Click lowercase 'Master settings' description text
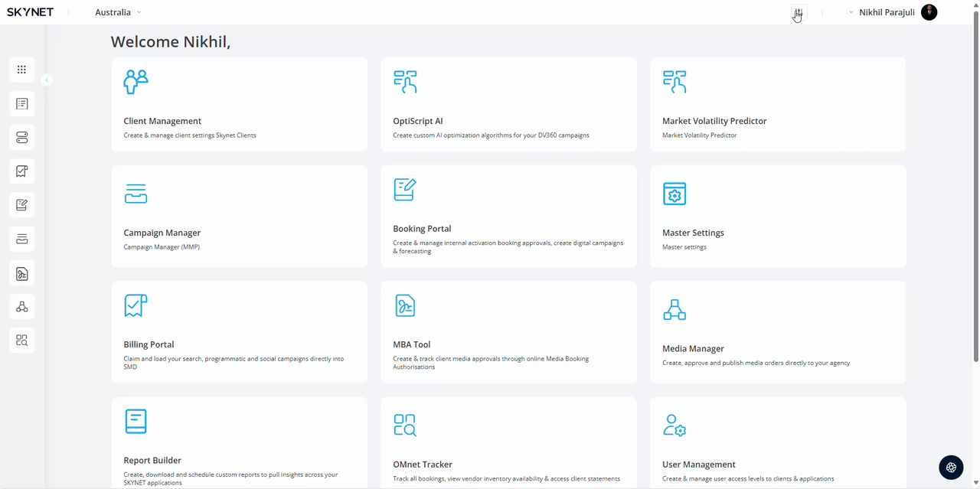The image size is (980, 489). (x=684, y=247)
